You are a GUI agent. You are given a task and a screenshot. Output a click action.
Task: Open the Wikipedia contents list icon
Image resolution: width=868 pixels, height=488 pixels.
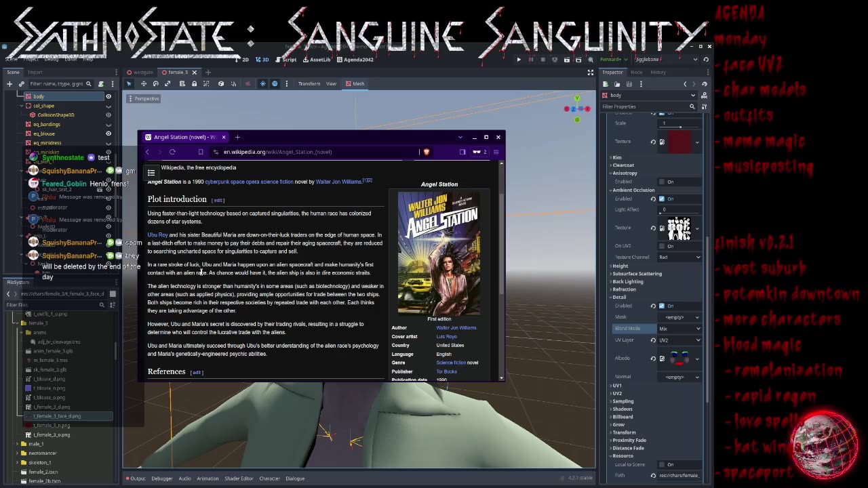click(151, 172)
